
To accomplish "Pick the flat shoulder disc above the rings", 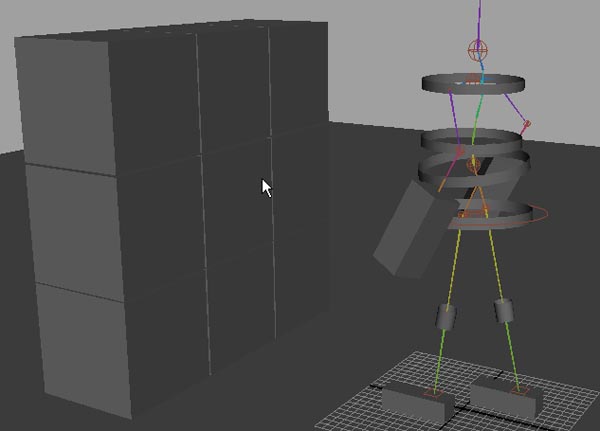I will coord(473,83).
